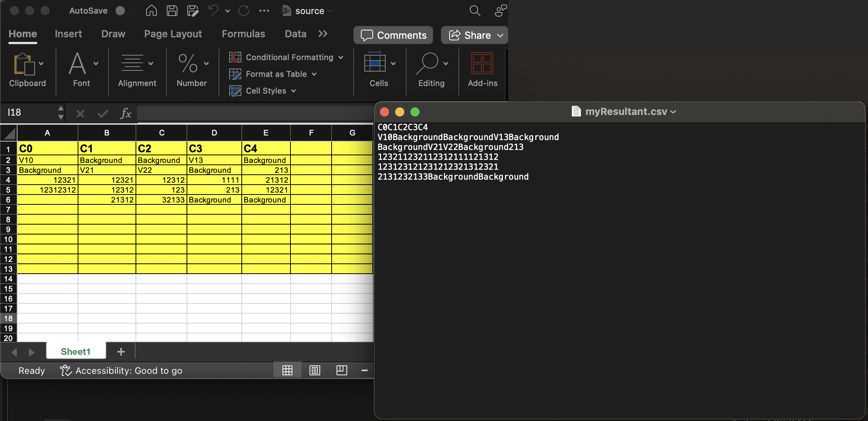Select cell containing 12312312
Image resolution: width=868 pixels, height=421 pixels.
click(48, 190)
